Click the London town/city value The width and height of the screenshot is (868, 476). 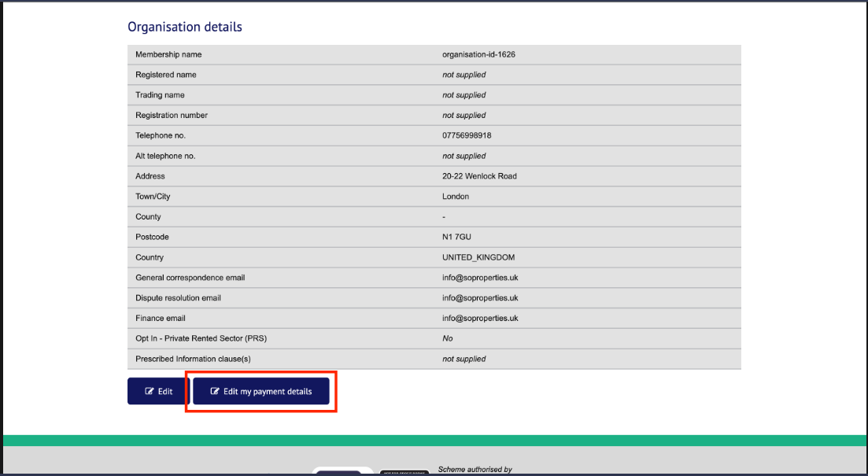456,197
